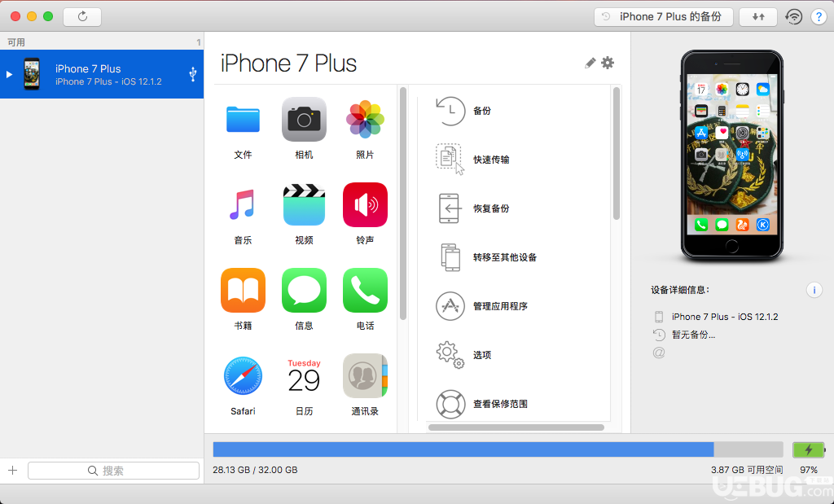
Task: Click the '28.13 GB / 32.00 GB' text
Action: (255, 470)
